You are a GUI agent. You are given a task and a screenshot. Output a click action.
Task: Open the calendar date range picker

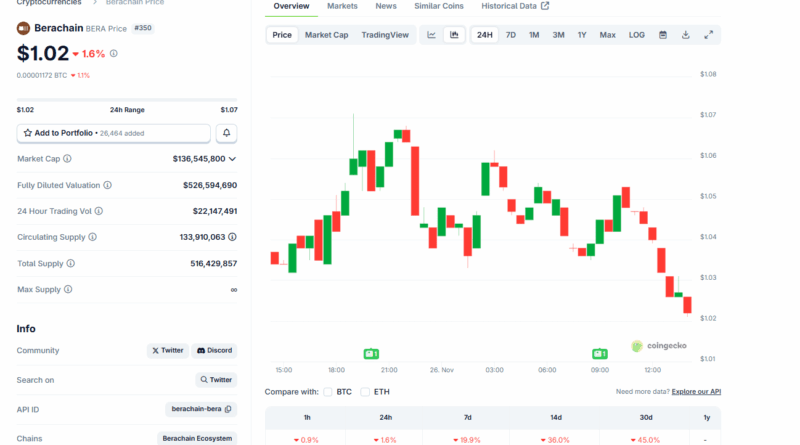[663, 35]
